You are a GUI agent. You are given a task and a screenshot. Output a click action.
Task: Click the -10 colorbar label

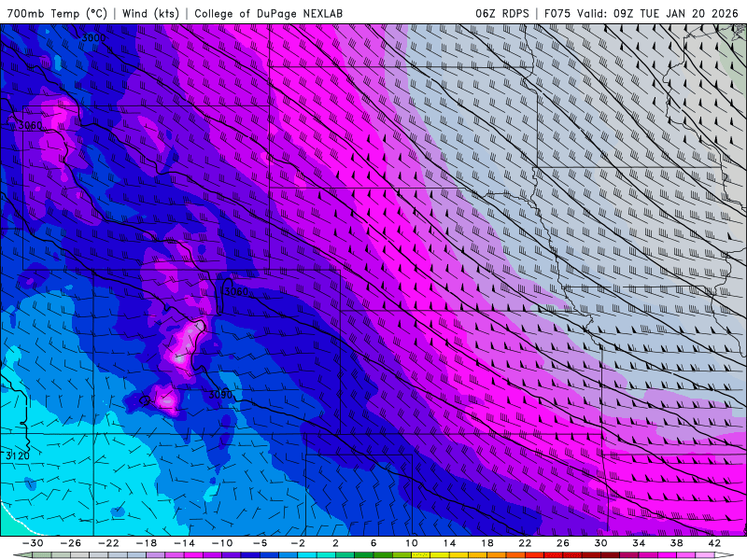222,543
